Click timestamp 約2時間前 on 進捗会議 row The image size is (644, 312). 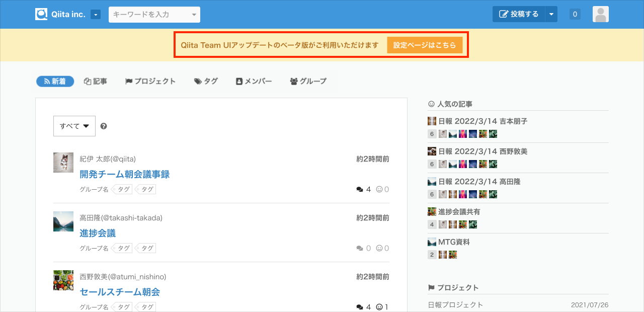pyautogui.click(x=373, y=218)
